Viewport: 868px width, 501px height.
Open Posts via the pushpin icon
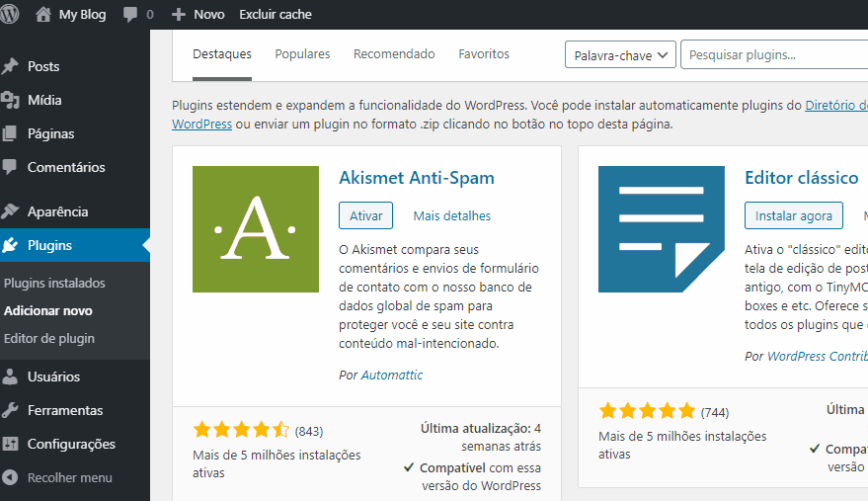(x=10, y=66)
